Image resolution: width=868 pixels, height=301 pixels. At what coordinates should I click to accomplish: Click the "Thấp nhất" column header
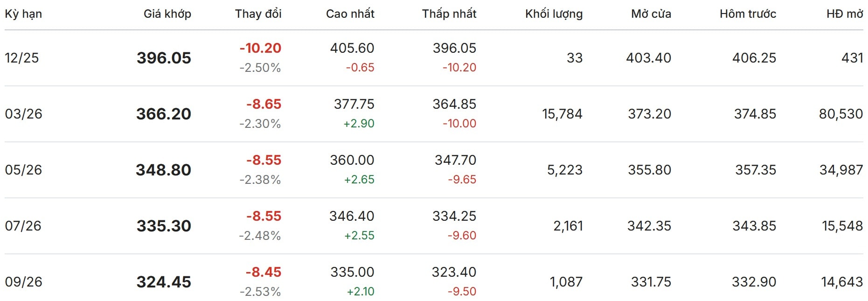pyautogui.click(x=449, y=14)
